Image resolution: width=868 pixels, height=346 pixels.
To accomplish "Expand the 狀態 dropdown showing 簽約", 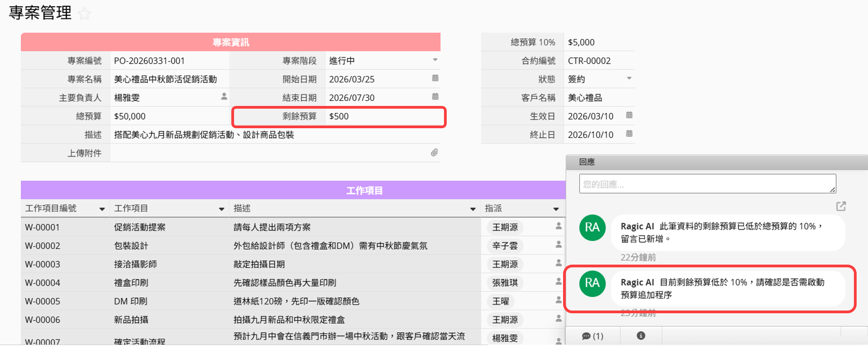I will click(629, 78).
